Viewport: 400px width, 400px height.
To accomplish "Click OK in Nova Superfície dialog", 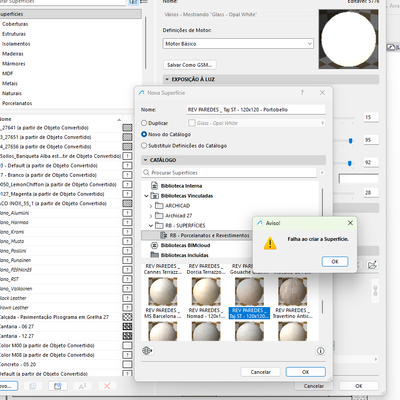I will click(305, 372).
